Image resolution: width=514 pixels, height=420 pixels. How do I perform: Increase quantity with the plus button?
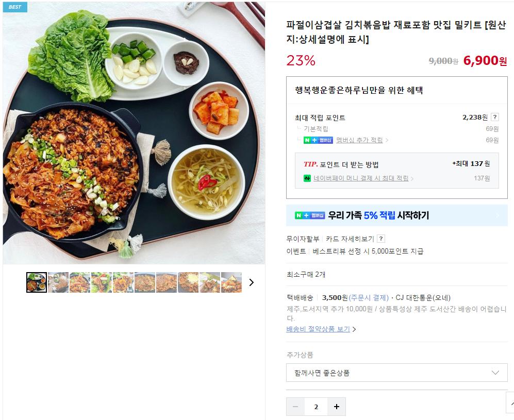(x=337, y=407)
